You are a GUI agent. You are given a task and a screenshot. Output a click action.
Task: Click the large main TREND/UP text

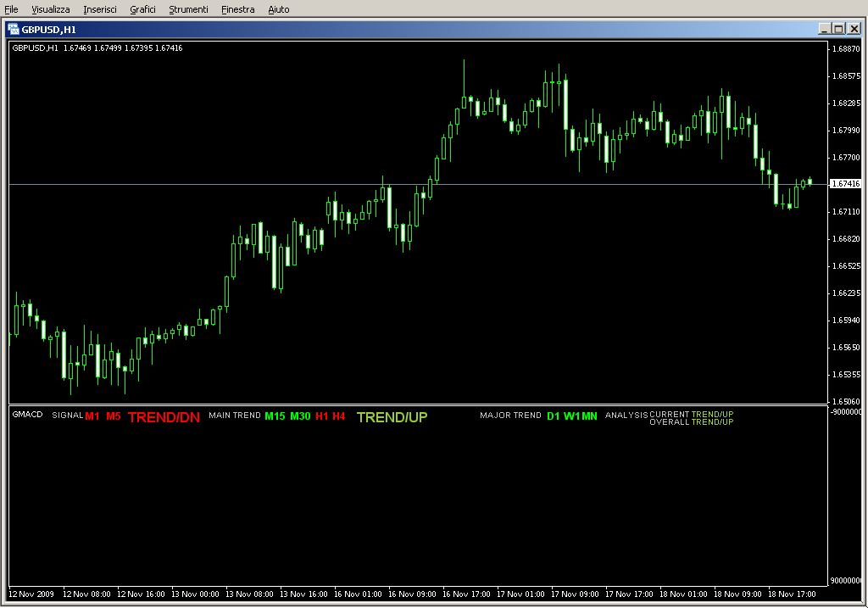[392, 417]
